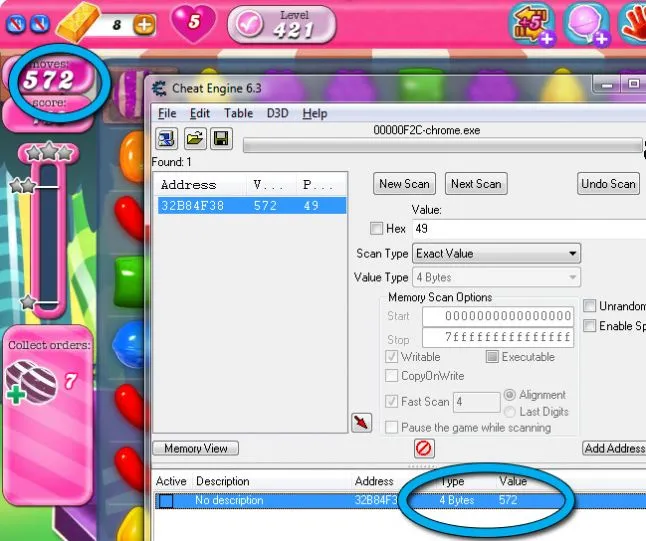The width and height of the screenshot is (646, 541).
Task: Click the gold bar icon in game
Action: point(78,21)
